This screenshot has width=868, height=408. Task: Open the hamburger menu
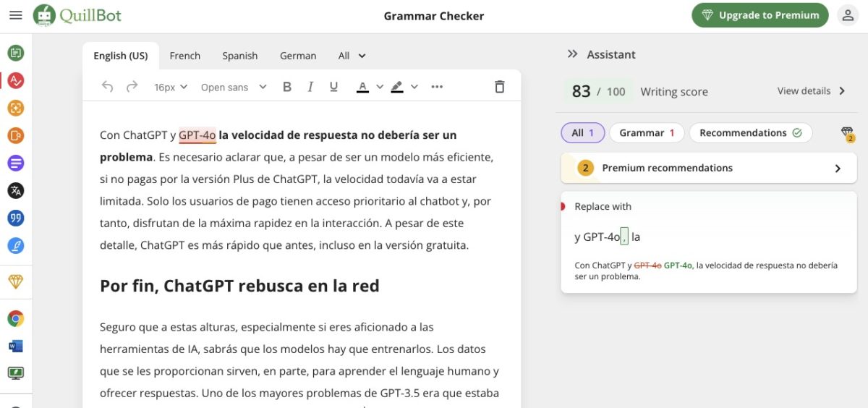(15, 15)
